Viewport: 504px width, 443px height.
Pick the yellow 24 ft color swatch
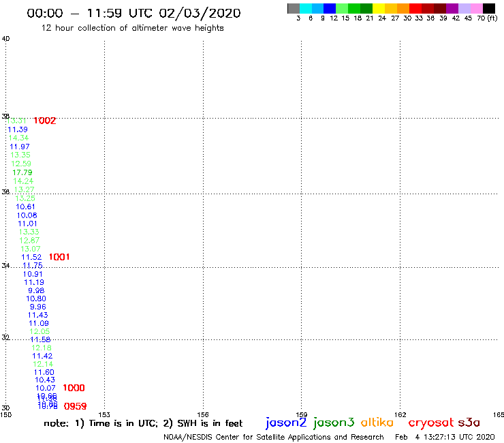(x=379, y=8)
